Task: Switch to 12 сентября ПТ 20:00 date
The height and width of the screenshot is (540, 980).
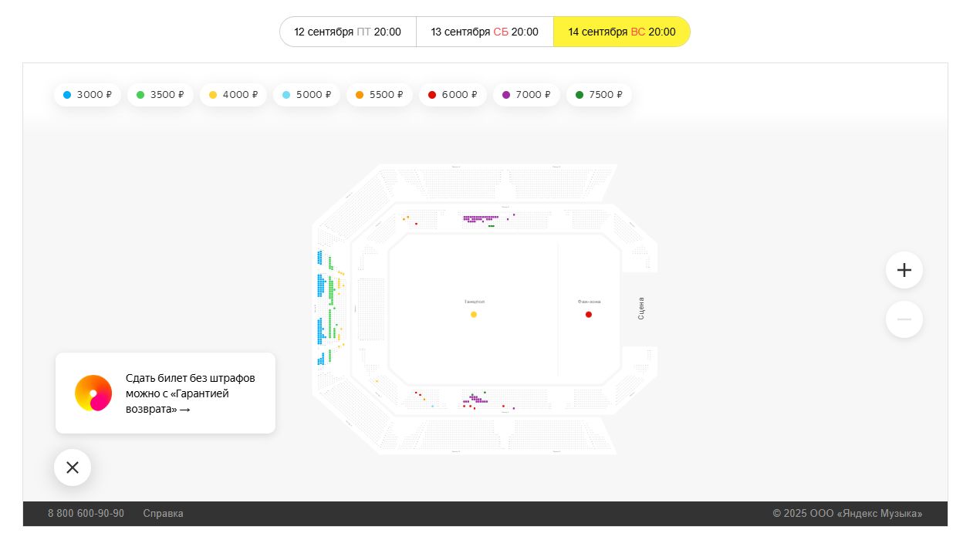Action: coord(348,32)
